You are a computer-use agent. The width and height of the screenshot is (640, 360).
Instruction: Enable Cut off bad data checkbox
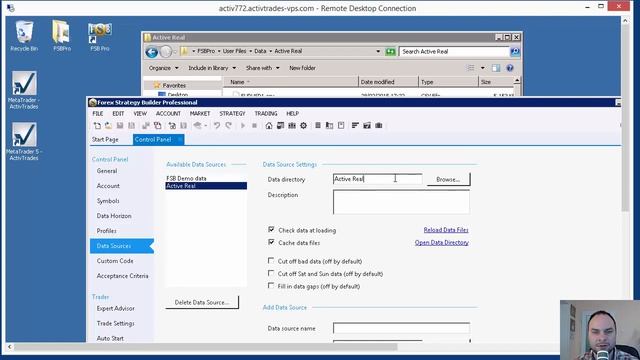pos(271,261)
